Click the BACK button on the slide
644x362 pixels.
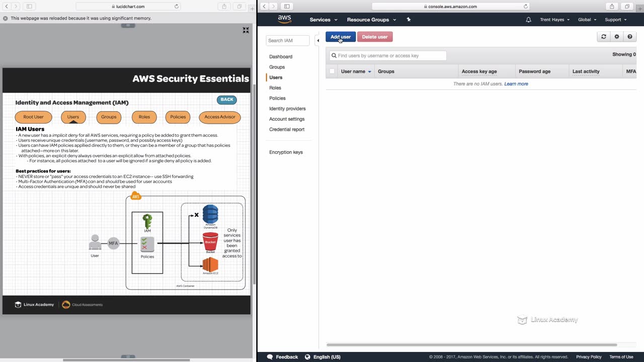coord(227,100)
